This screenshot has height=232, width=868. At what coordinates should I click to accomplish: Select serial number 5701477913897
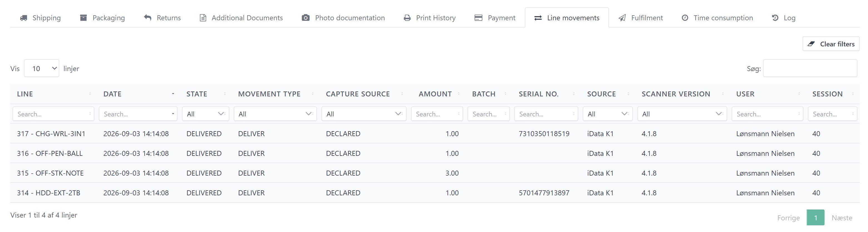click(544, 193)
